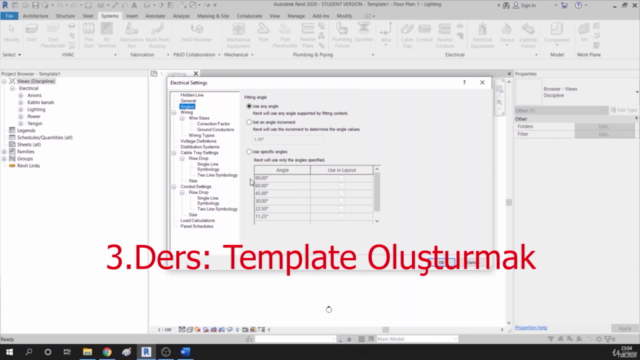Open the Manage ribbon tab
Screen dimensions: 640x360
tap(296, 16)
